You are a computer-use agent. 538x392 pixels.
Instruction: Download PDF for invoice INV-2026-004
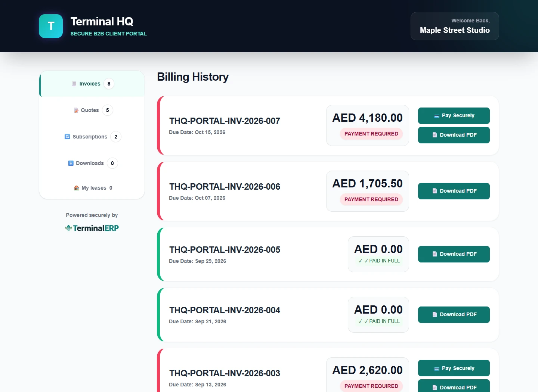tap(454, 315)
